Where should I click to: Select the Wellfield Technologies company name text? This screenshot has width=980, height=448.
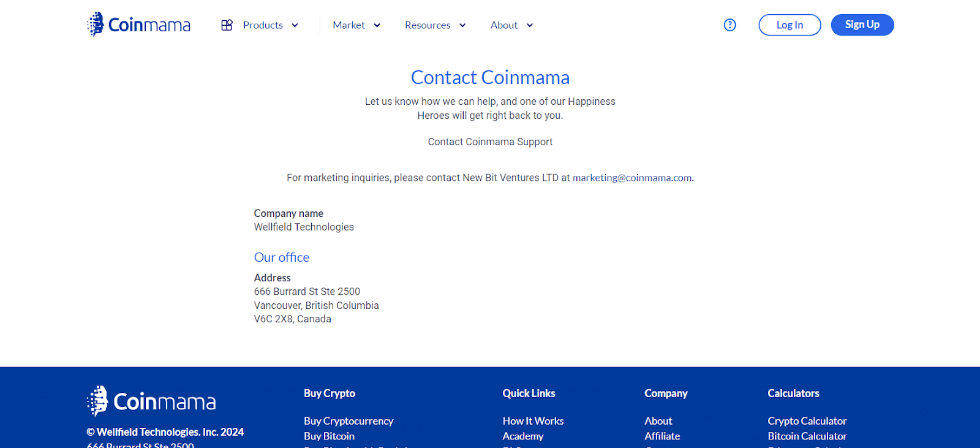(x=304, y=227)
